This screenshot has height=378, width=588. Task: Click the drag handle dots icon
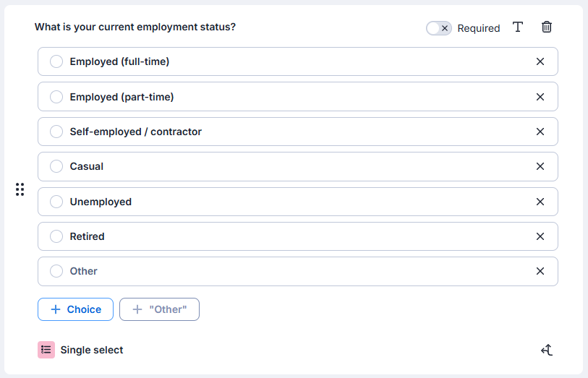pyautogui.click(x=20, y=189)
